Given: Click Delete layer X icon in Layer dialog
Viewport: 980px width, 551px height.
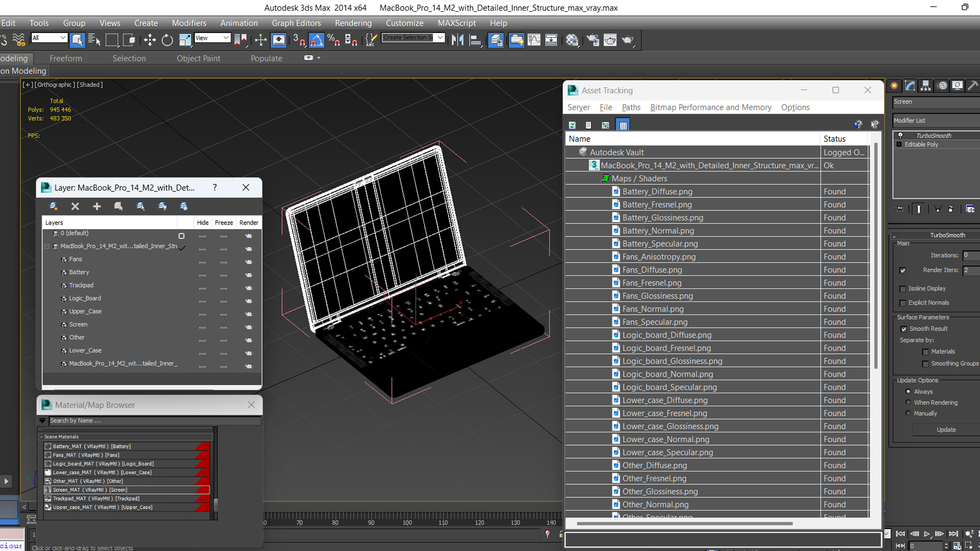Looking at the screenshot, I should [75, 206].
